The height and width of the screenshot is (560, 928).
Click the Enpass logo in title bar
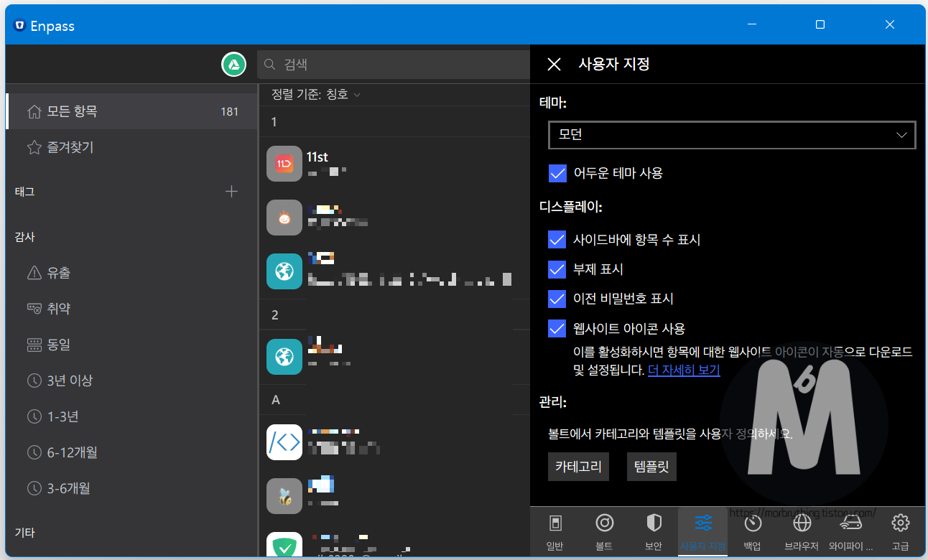(x=20, y=26)
